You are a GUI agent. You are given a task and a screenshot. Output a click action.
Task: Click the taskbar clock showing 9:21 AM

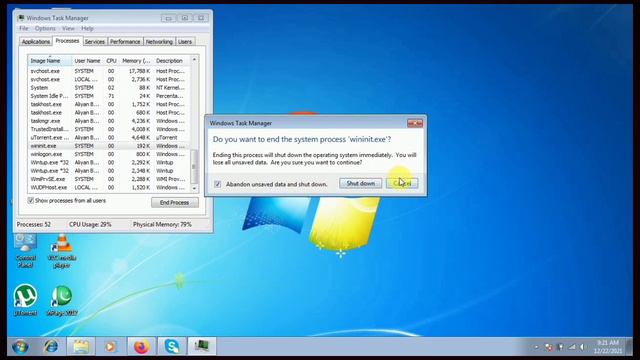coord(608,347)
